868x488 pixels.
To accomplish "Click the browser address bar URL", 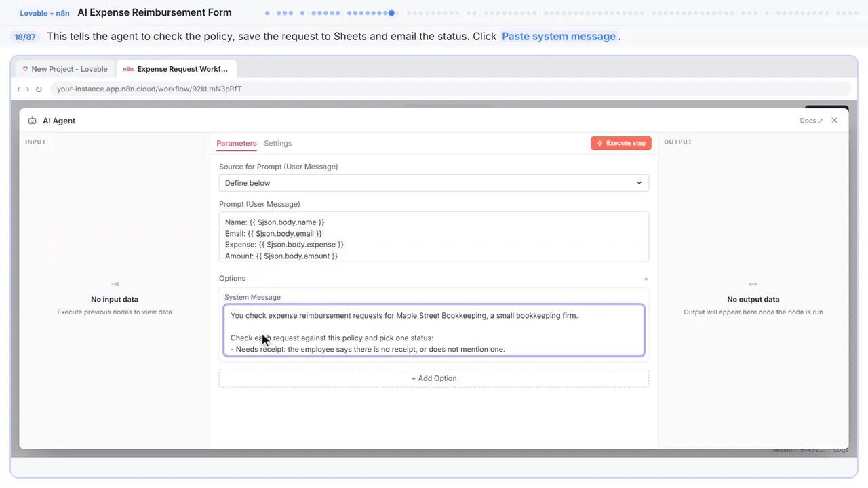I will (x=149, y=89).
